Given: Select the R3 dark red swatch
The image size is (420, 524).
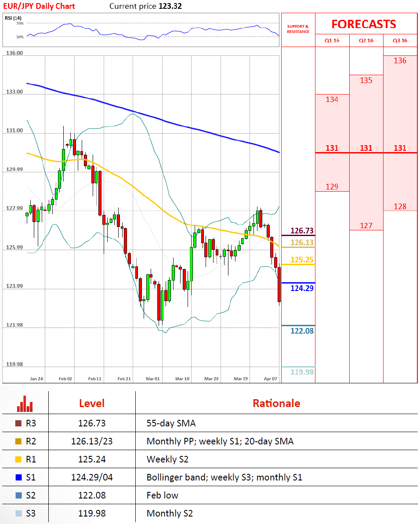Looking at the screenshot, I should [x=19, y=423].
